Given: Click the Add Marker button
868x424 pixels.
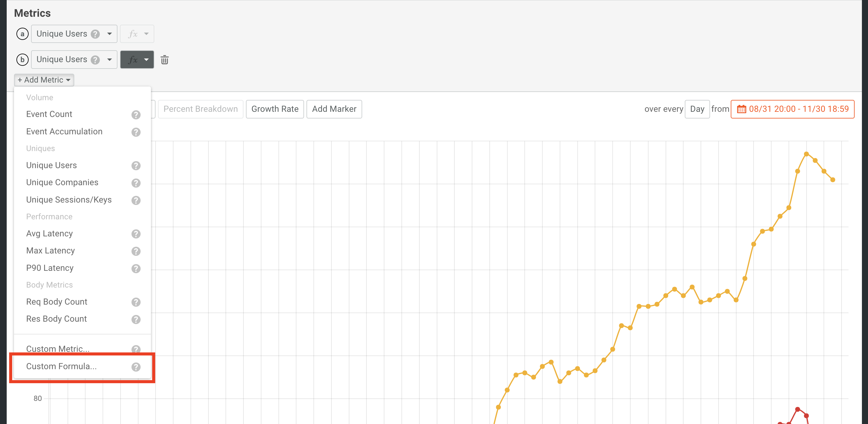Looking at the screenshot, I should [334, 109].
